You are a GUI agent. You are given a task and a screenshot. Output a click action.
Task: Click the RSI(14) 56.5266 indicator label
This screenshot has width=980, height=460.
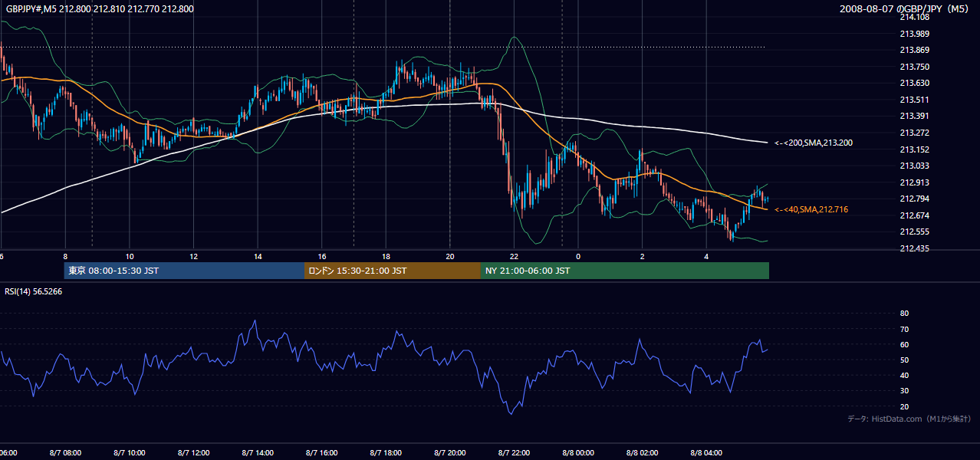34,291
